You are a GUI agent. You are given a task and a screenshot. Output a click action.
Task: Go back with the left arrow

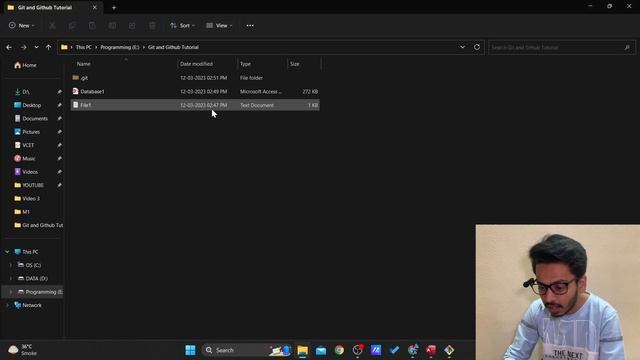[x=9, y=47]
